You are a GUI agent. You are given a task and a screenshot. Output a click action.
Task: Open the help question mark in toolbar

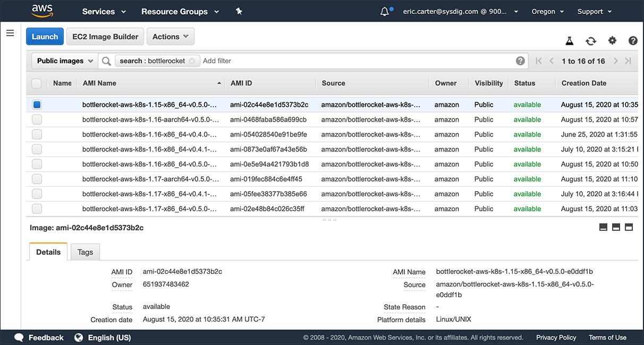pyautogui.click(x=633, y=40)
